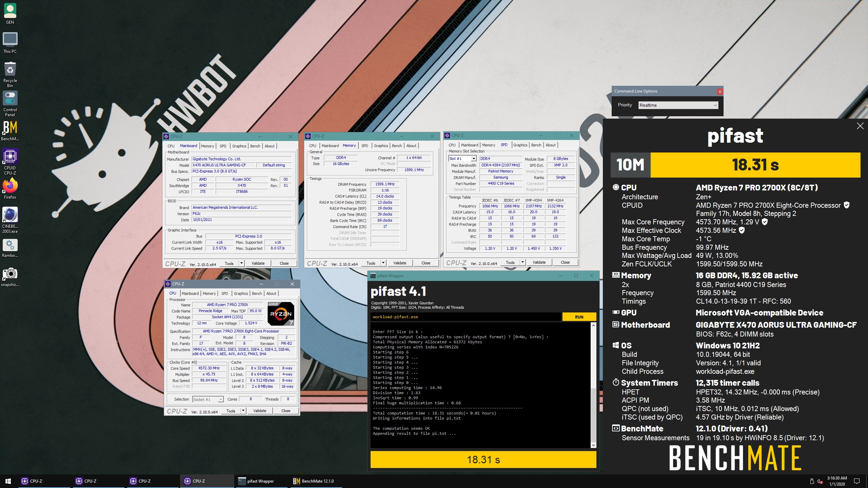The height and width of the screenshot is (488, 868).
Task: Click the workload-pifast.exe command field
Action: 466,317
